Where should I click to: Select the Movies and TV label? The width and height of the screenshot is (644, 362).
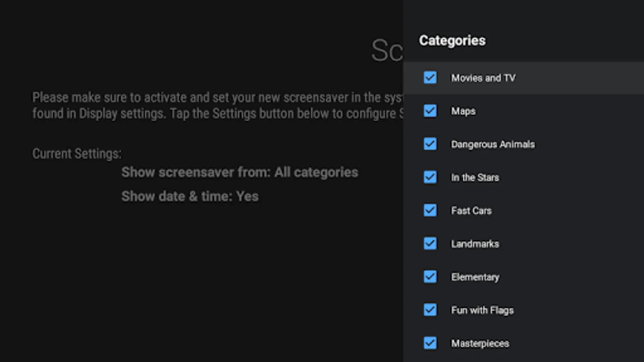coord(483,78)
